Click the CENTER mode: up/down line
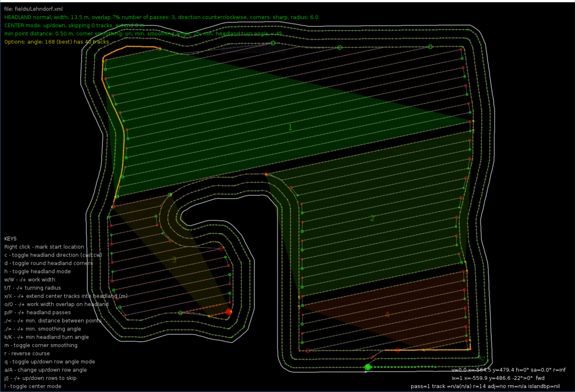The width and height of the screenshot is (575, 392). tap(74, 25)
